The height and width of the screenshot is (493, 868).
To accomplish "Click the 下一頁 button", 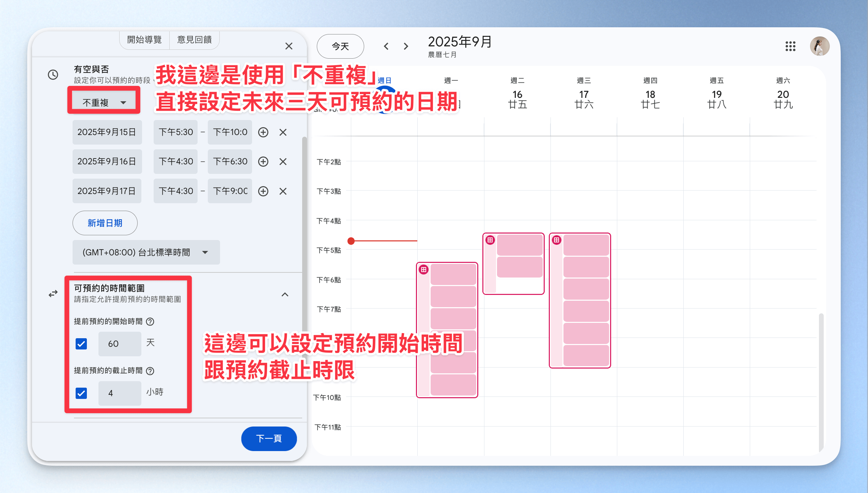I will (x=269, y=438).
